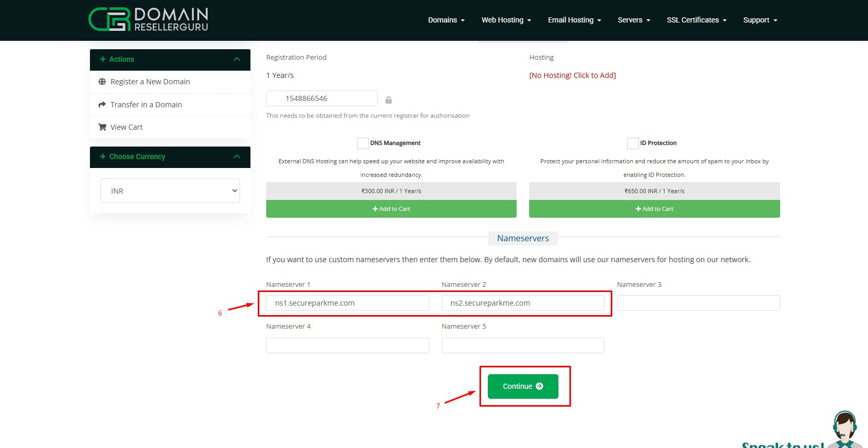Viewport: 868px width, 448px height.
Task: Open the INR currency dropdown
Action: click(170, 191)
